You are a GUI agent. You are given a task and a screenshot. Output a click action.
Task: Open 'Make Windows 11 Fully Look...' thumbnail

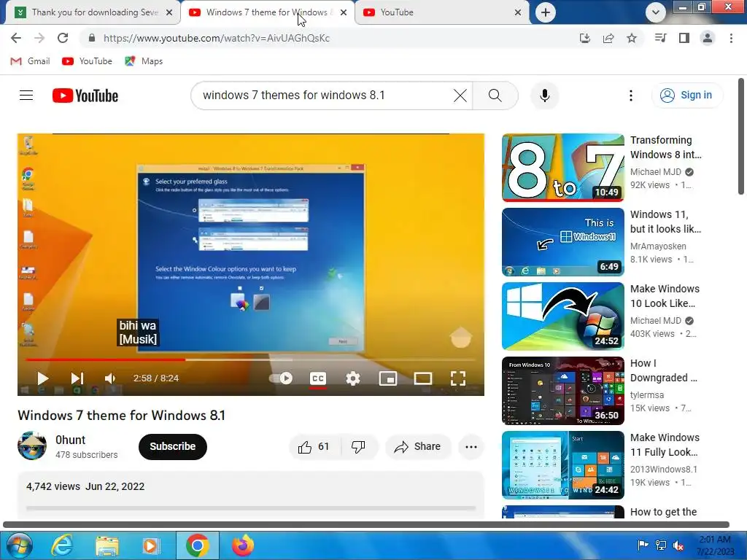pyautogui.click(x=563, y=464)
